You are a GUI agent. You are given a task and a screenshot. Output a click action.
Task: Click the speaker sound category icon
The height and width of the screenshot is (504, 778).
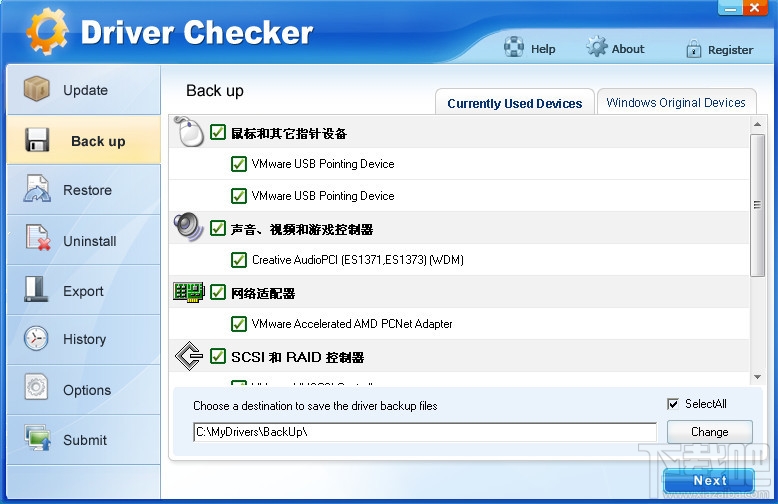point(189,227)
